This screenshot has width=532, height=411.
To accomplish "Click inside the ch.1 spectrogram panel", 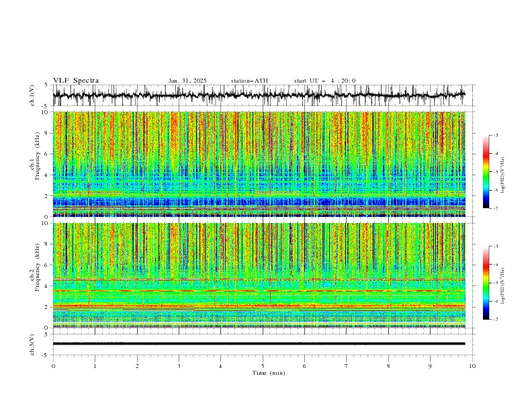I will [x=259, y=164].
